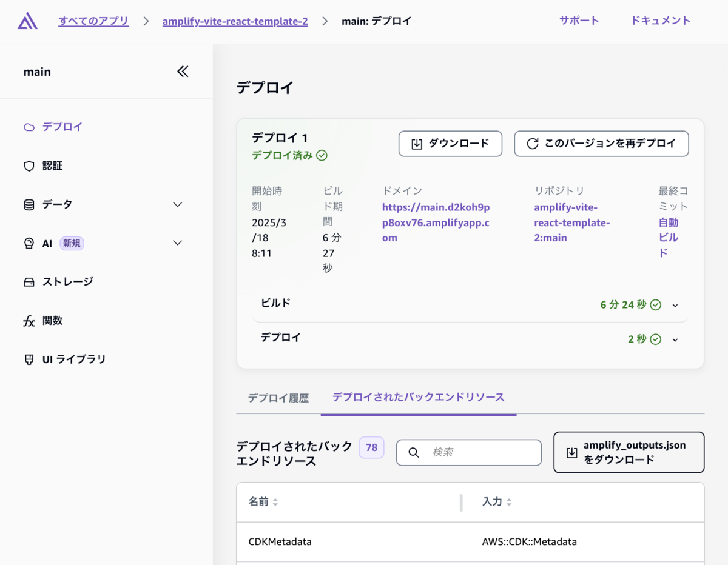728x565 pixels.
Task: Switch to the デプロイ履歴 tab
Action: click(278, 398)
